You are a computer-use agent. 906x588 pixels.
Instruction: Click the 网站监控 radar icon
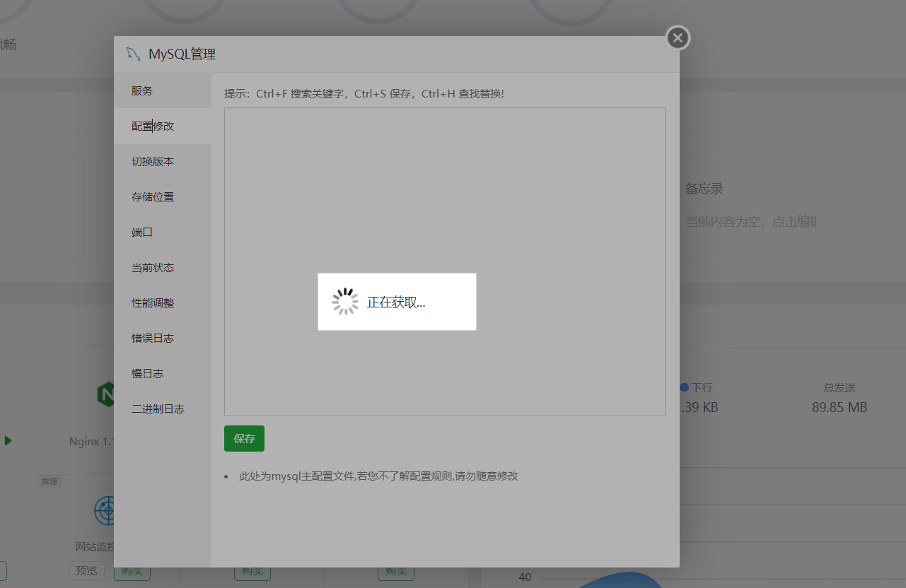(x=104, y=511)
